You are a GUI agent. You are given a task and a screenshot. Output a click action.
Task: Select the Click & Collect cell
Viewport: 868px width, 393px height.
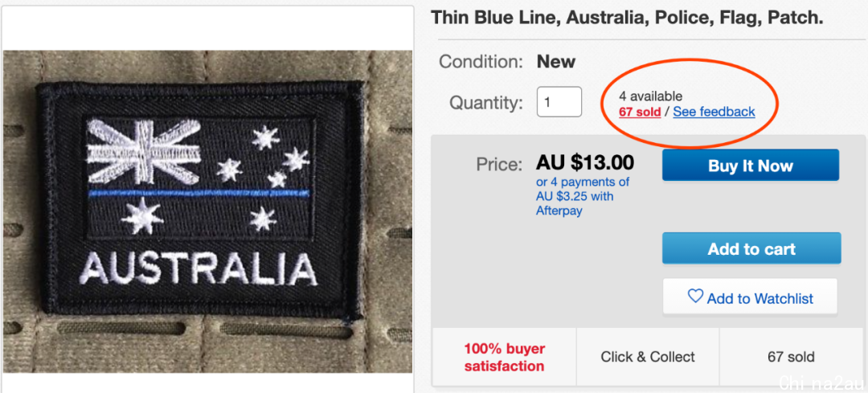coord(648,357)
